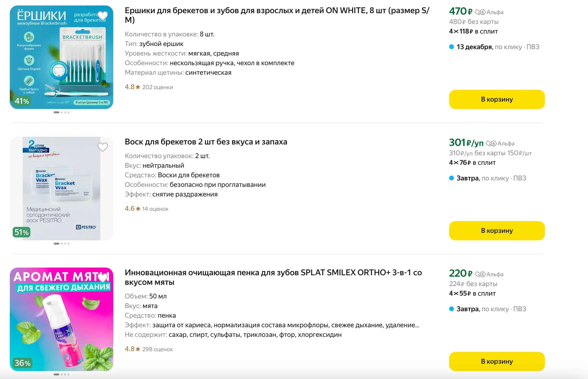The width and height of the screenshot is (588, 379).
Task: Click the 51% discount badge on wax
Action: click(22, 232)
